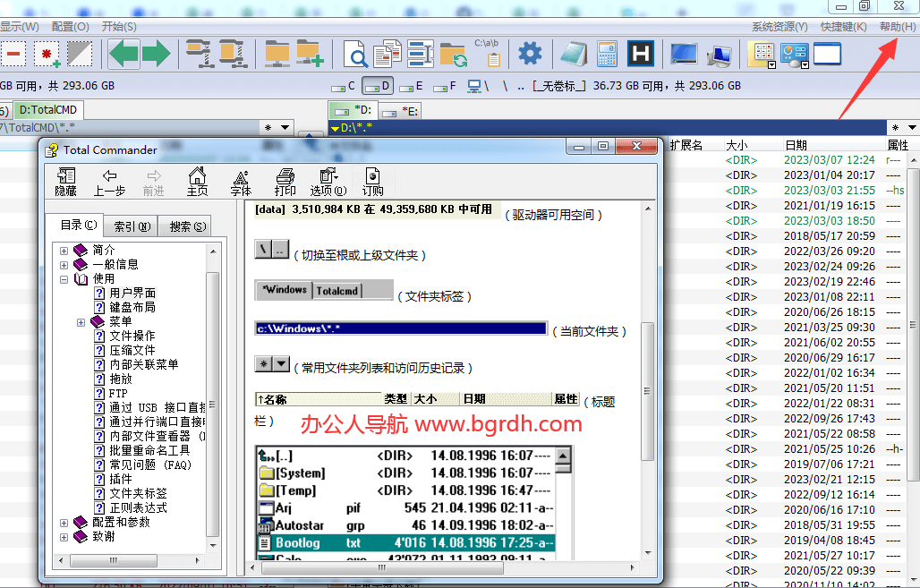Click the magnifier file search icon
Viewport: 920px width, 588px height.
(355, 55)
